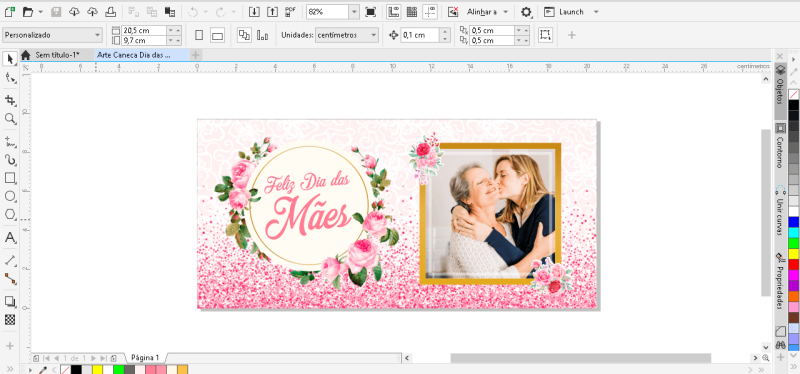
Task: Open the Contorno docker tab
Action: (x=780, y=146)
